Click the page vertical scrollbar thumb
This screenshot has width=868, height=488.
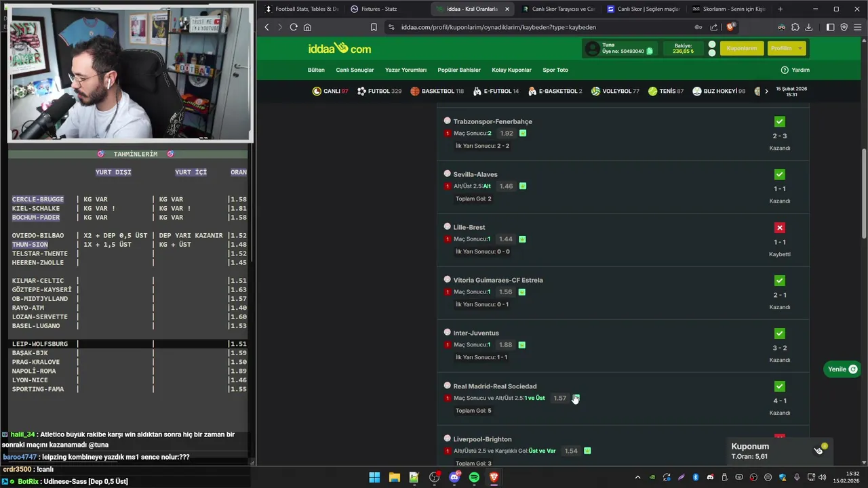click(864, 193)
